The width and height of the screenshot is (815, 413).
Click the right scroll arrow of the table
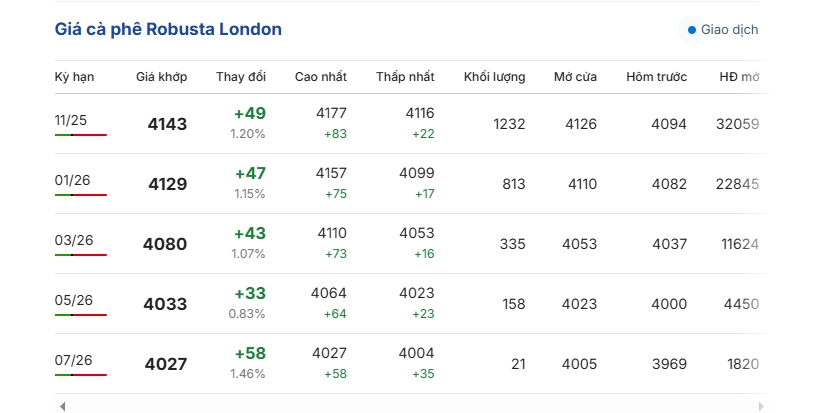(x=761, y=406)
